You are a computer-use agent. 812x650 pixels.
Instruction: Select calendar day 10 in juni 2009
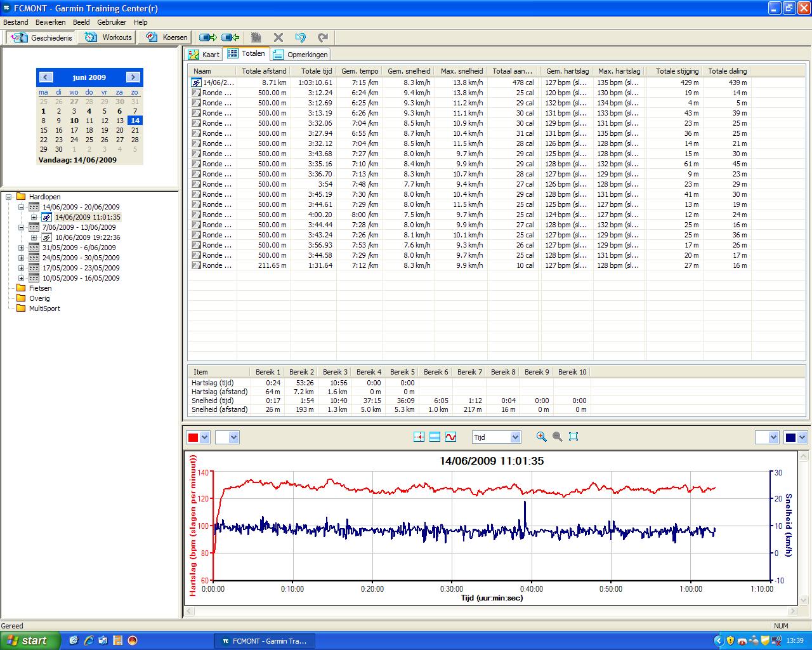click(74, 121)
